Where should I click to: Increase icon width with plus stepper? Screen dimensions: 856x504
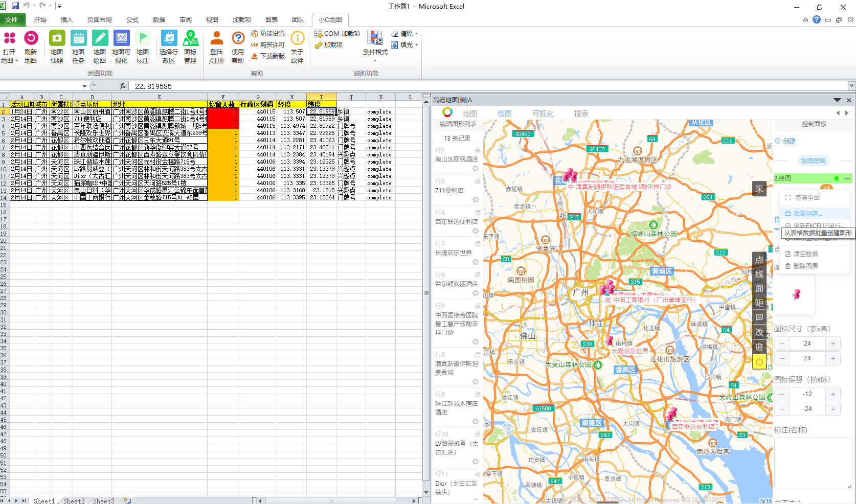pos(833,343)
